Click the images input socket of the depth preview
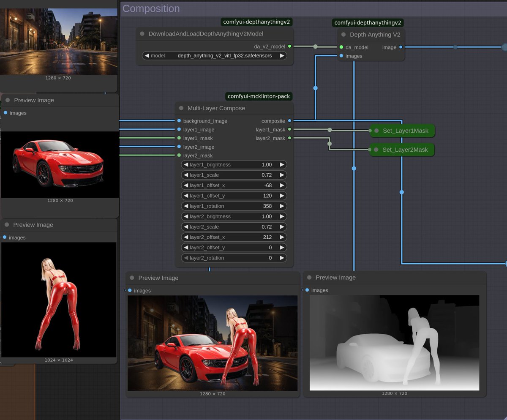507x420 pixels. (307, 290)
